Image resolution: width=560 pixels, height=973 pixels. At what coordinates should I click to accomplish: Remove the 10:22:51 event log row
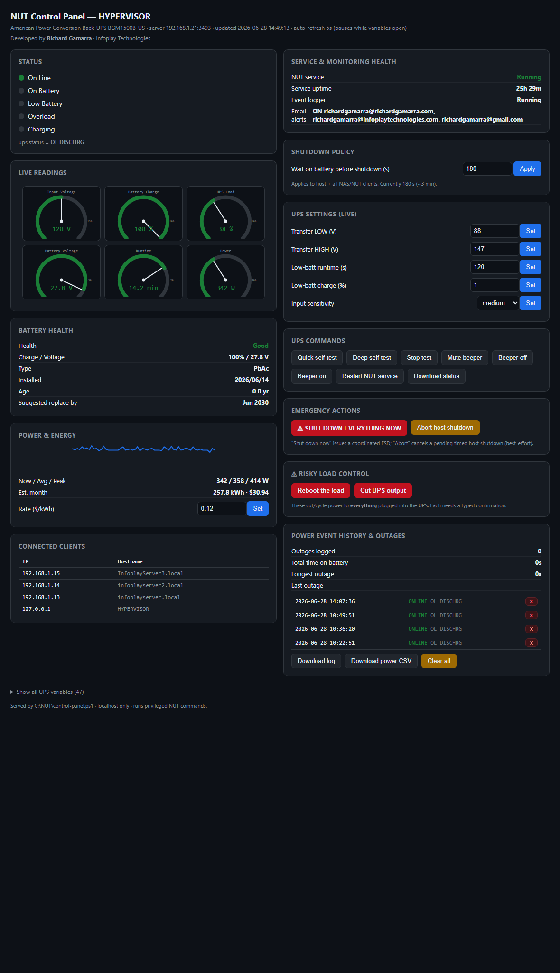click(531, 643)
